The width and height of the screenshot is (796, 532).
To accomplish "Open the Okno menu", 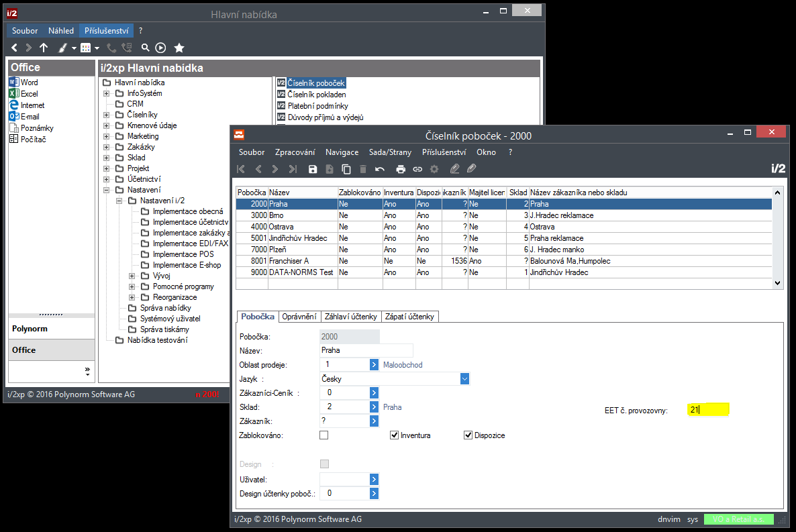I will [486, 152].
